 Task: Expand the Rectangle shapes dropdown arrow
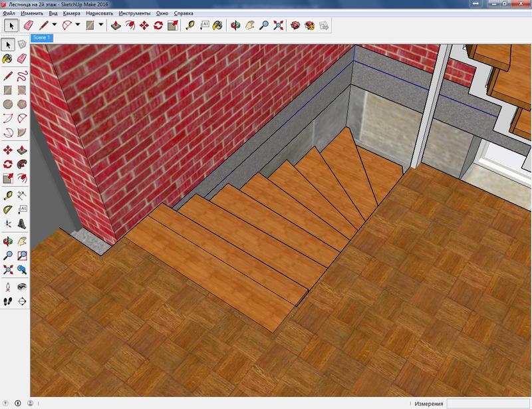(101, 25)
